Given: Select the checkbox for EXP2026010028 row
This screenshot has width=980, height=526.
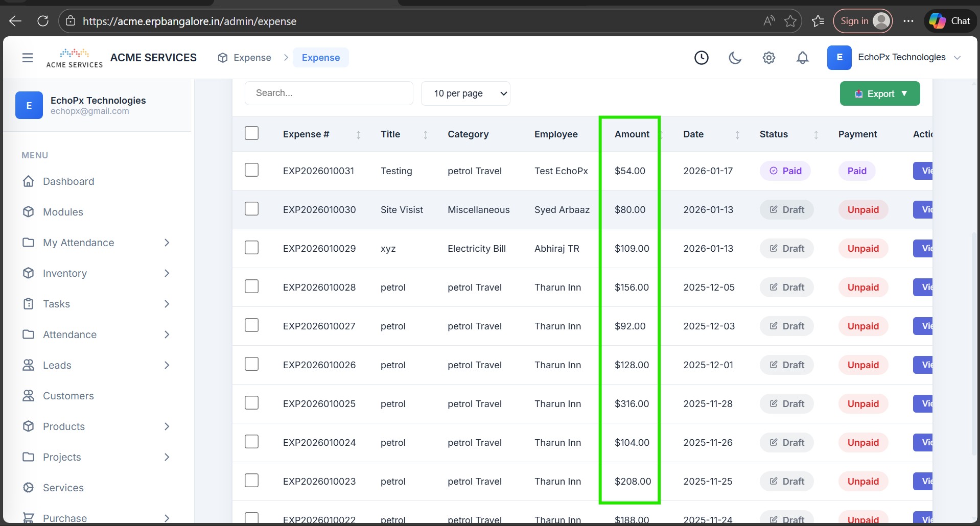Looking at the screenshot, I should click(251, 286).
